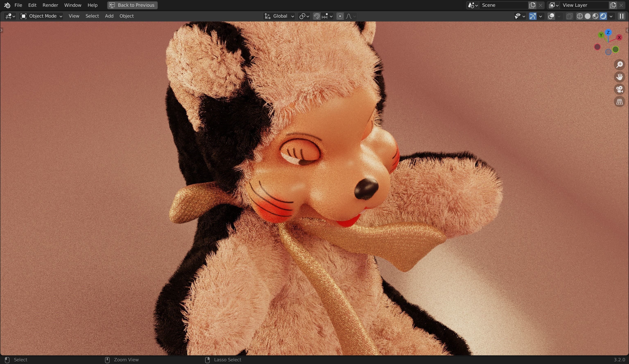
Task: Click the negative Z axis gizmo dot
Action: [608, 52]
